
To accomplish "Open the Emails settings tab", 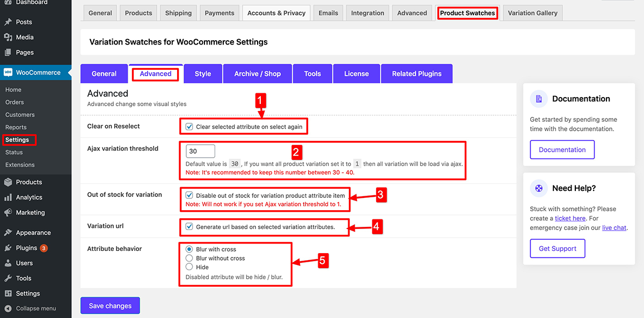I will click(x=328, y=13).
